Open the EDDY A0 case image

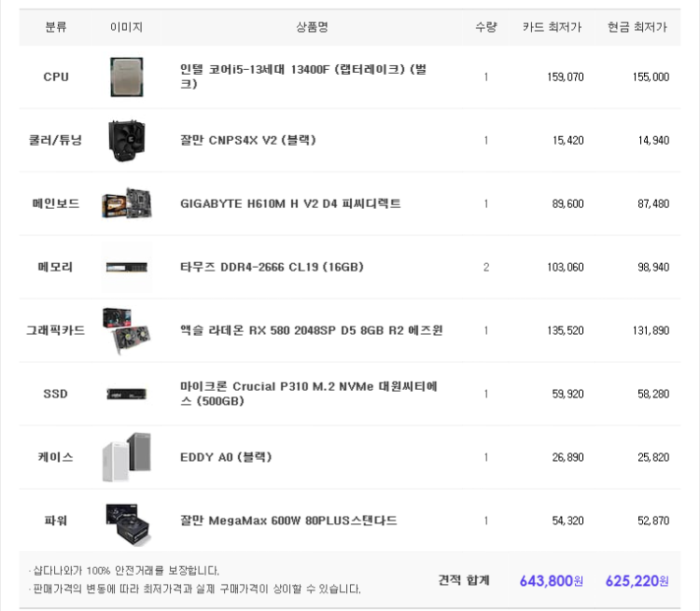point(127,457)
